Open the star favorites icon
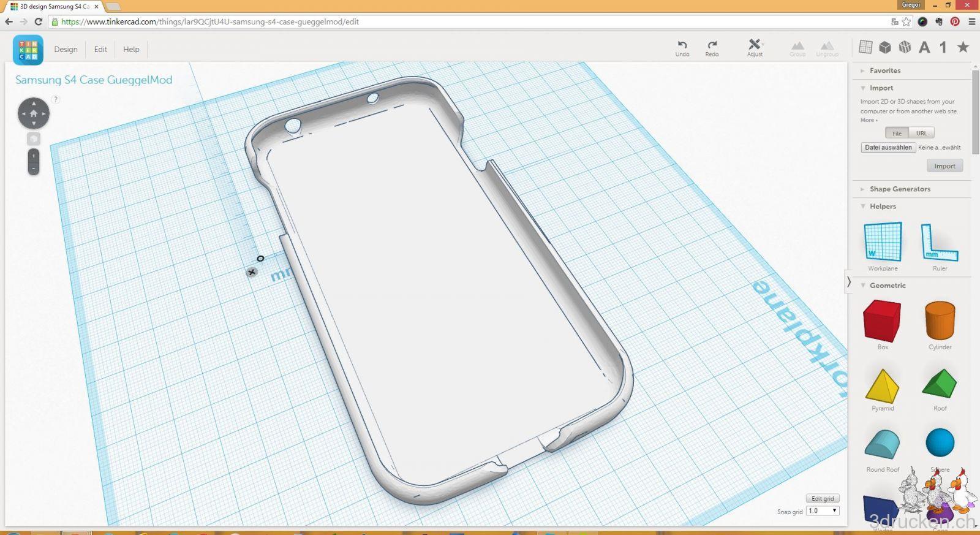This screenshot has width=980, height=535. pos(963,47)
